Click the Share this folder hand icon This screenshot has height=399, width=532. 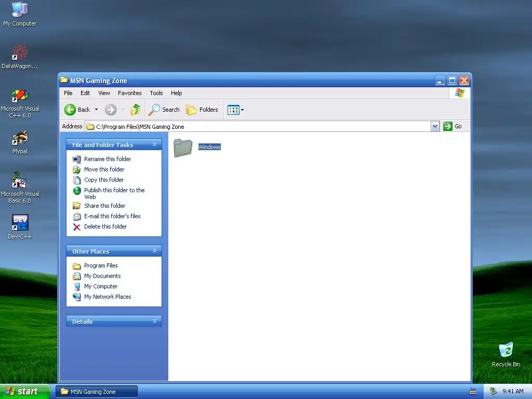[77, 206]
